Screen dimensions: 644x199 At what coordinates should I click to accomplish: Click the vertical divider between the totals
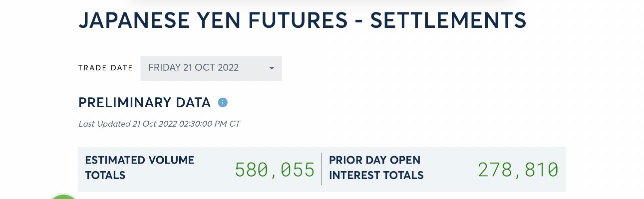[x=322, y=169]
